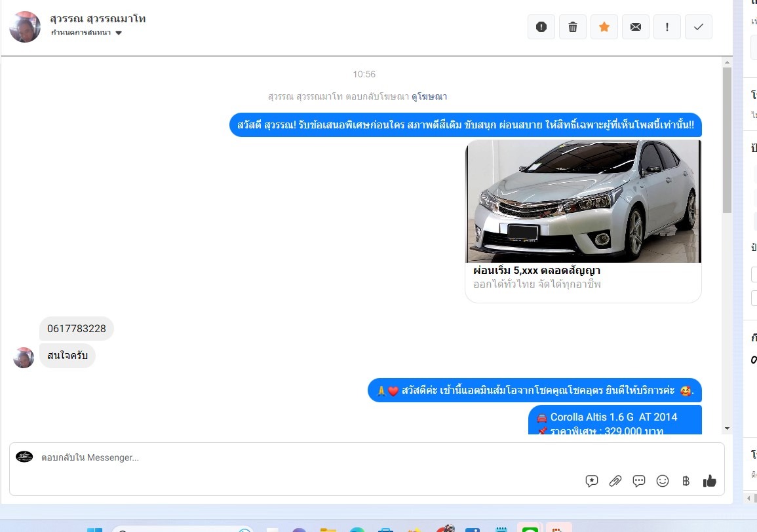
Task: Click the spam report octagon icon
Action: (541, 27)
